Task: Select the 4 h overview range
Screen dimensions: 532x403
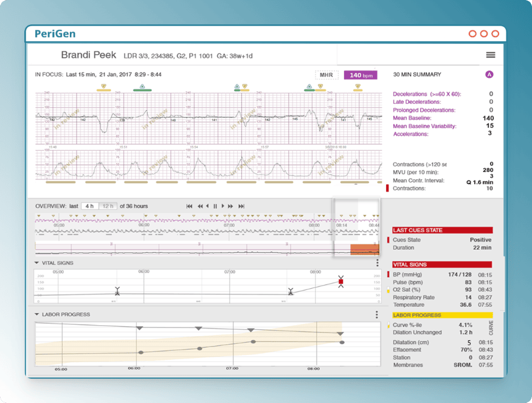Action: pos(89,206)
